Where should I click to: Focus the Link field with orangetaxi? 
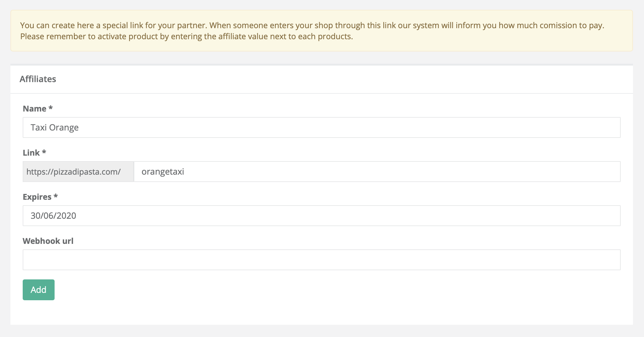click(377, 172)
